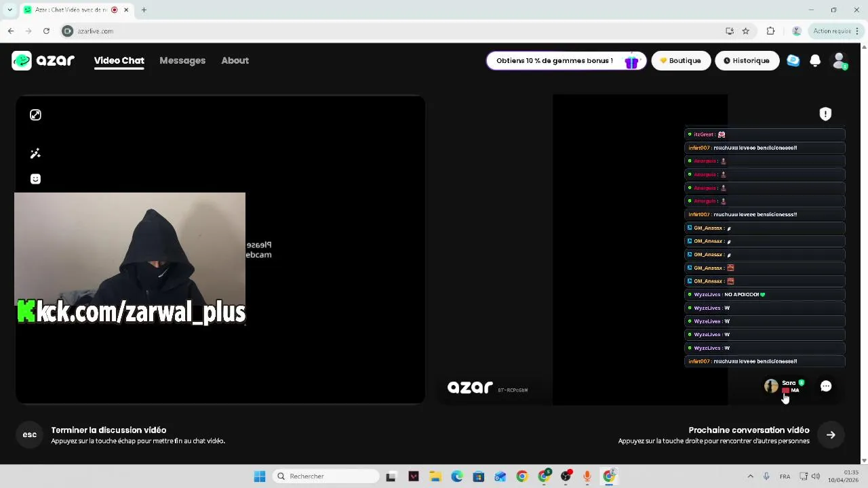Select the Azar browser tab
868x488 pixels.
(76, 9)
